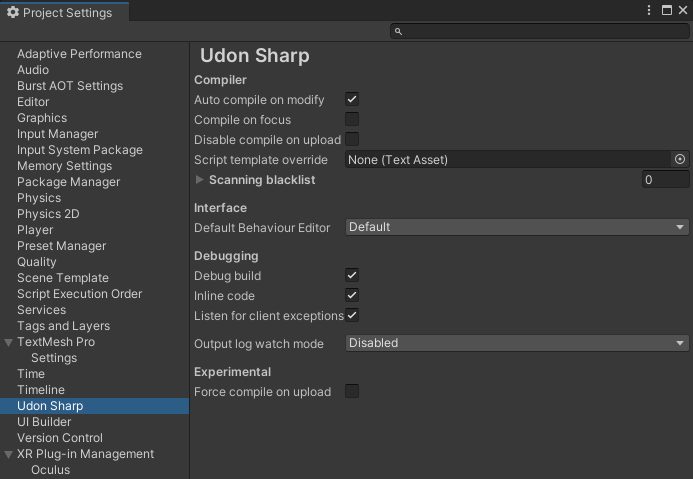Open the window options kebab menu
The height and width of the screenshot is (479, 693).
point(648,10)
